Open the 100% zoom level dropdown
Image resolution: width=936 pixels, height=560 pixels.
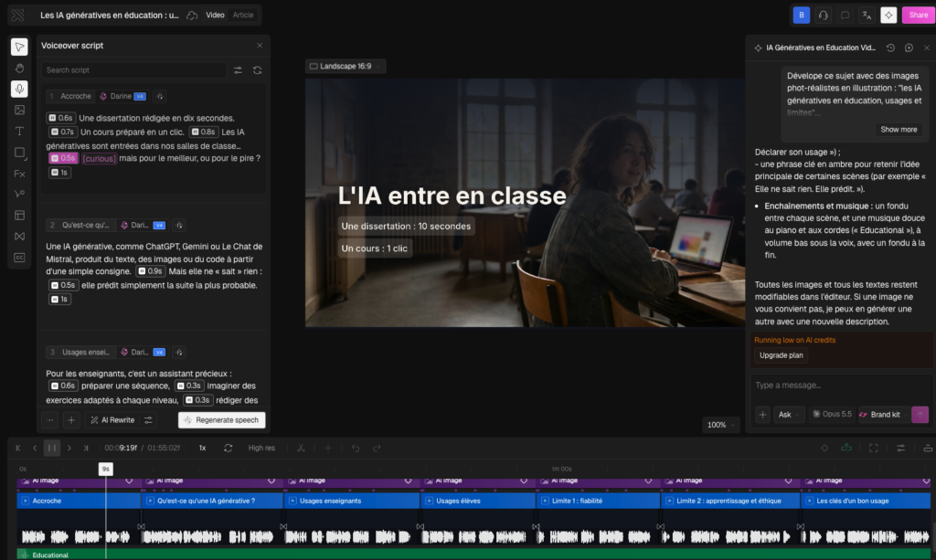pos(720,425)
